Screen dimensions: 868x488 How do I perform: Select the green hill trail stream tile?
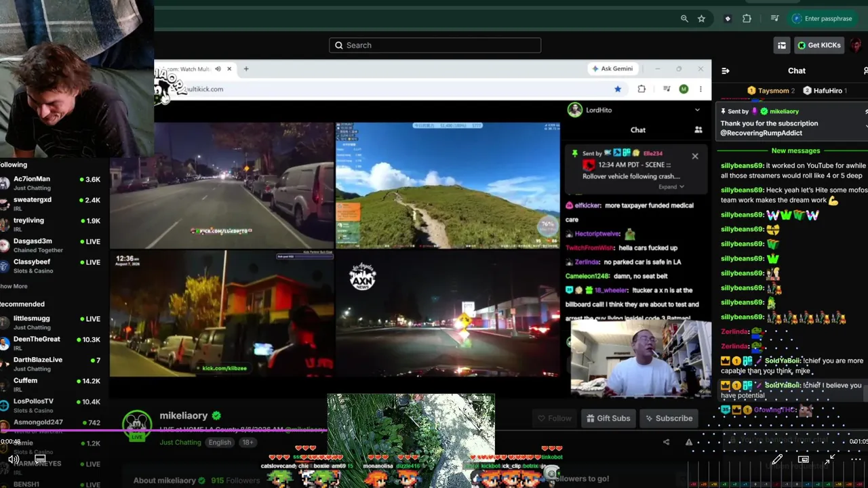point(448,185)
